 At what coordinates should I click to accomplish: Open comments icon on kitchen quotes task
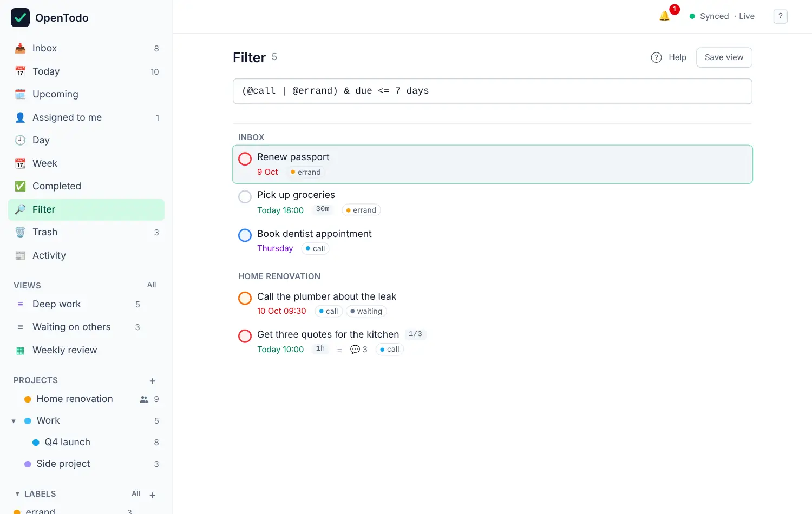355,350
